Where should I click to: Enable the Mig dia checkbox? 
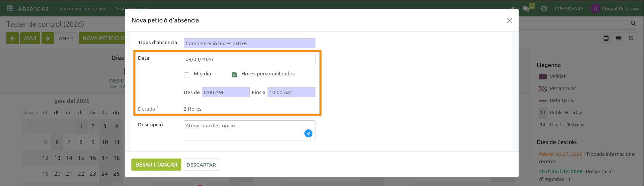tap(186, 75)
